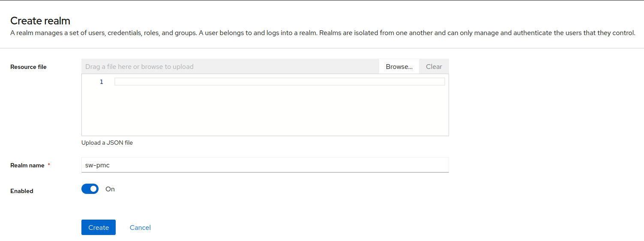This screenshot has height=241, width=644.
Task: Click line number 1 in editor gutter
Action: click(x=102, y=82)
